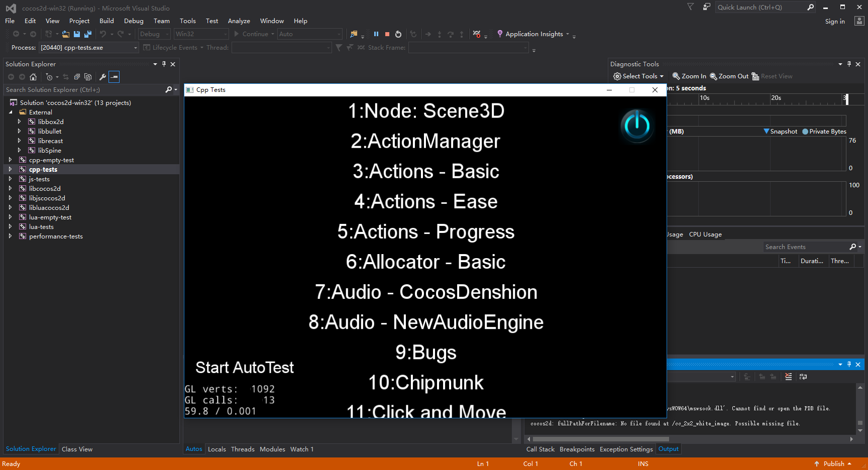Viewport: 868px width, 470px height.
Task: Pin the Solution Explorer panel
Action: click(x=164, y=64)
